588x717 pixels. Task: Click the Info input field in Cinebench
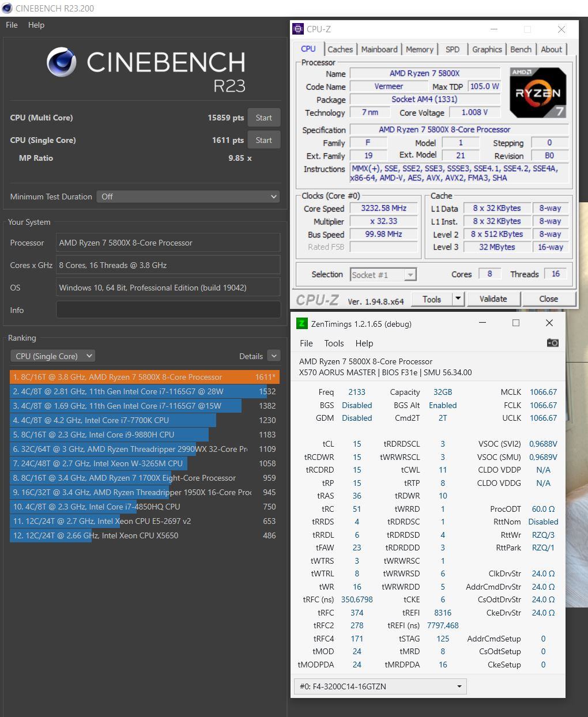(168, 310)
